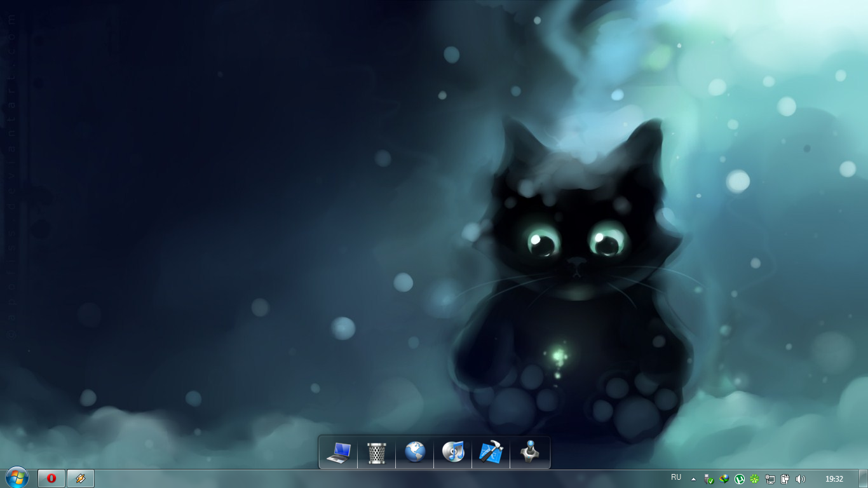
Task: Click the 19:32 taskbar clock
Action: coord(834,479)
